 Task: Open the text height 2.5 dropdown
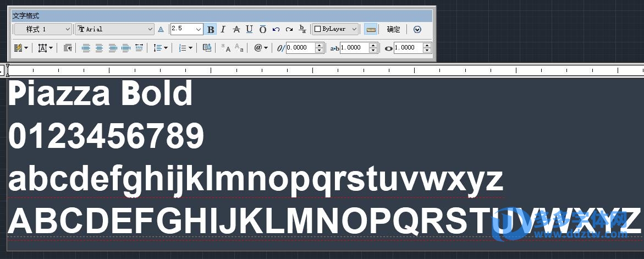tap(198, 29)
